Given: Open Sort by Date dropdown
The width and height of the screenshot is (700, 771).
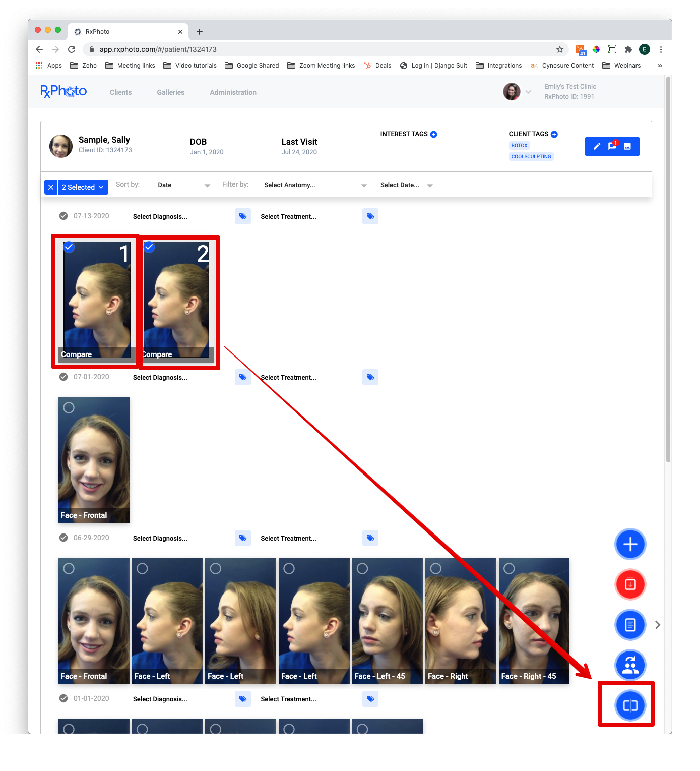Looking at the screenshot, I should click(x=184, y=185).
